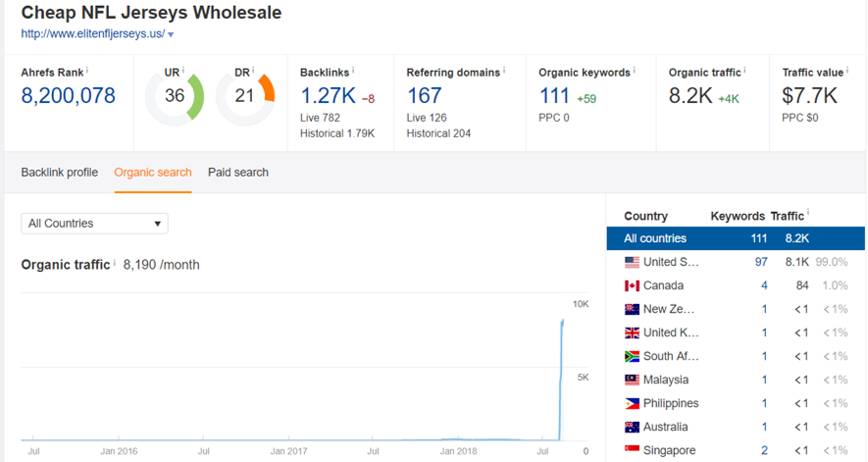Click the UR 36 donut gauge
868x462 pixels.
click(175, 96)
